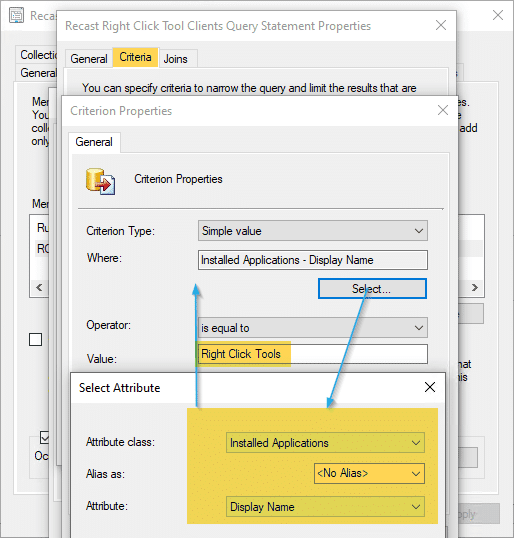Close the Select Attribute dialog
The image size is (514, 538).
click(x=430, y=387)
